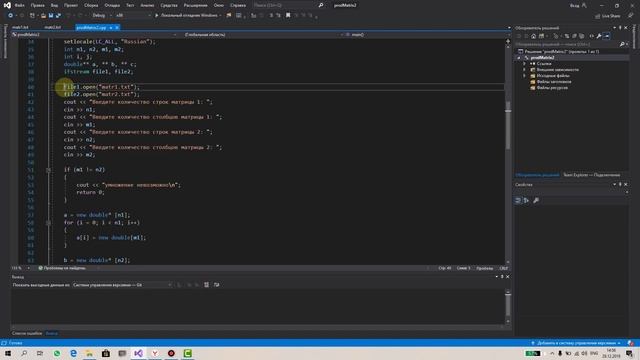Click the bookmark toolbar icon
Screen dimensions: 640x360
click(x=288, y=16)
